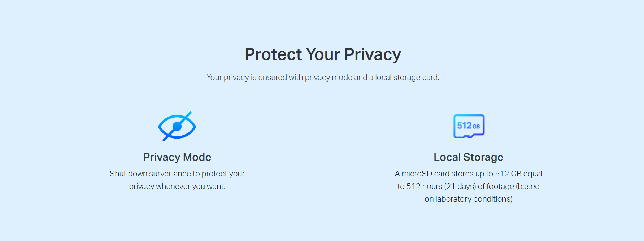The width and height of the screenshot is (644, 241).
Task: Click the small "GB" label in the card icon
Action: click(x=476, y=127)
